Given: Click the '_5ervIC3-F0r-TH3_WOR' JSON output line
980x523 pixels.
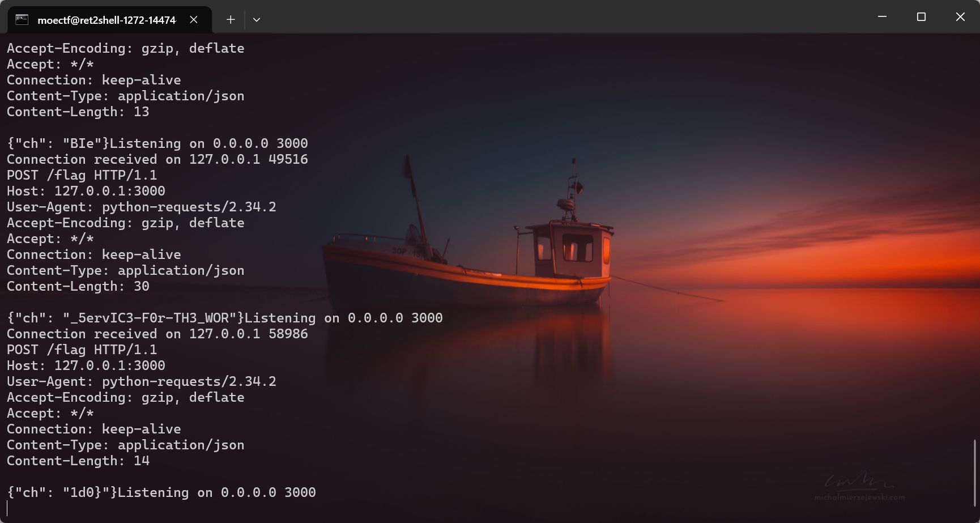Looking at the screenshot, I should pos(225,318).
